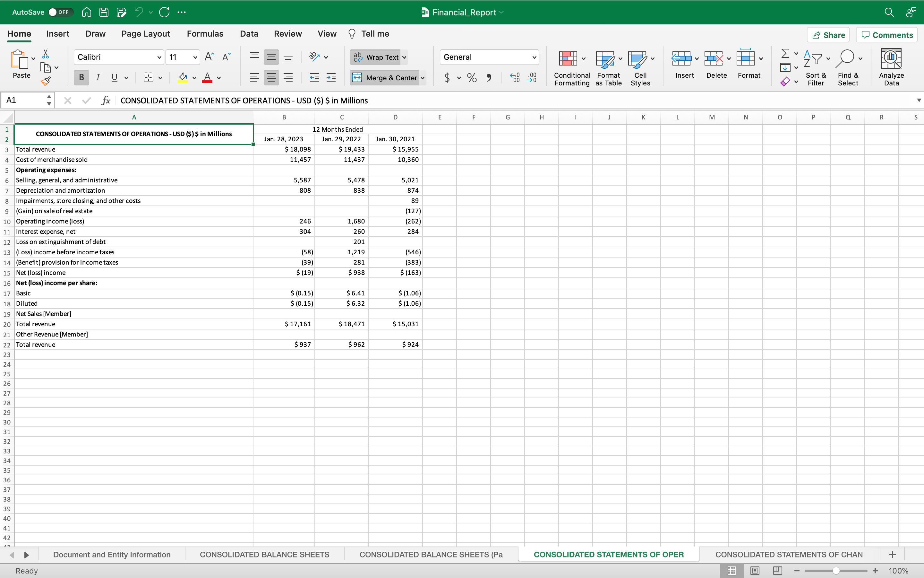Expand the fill color dropdown arrow
The width and height of the screenshot is (924, 578).
click(194, 78)
